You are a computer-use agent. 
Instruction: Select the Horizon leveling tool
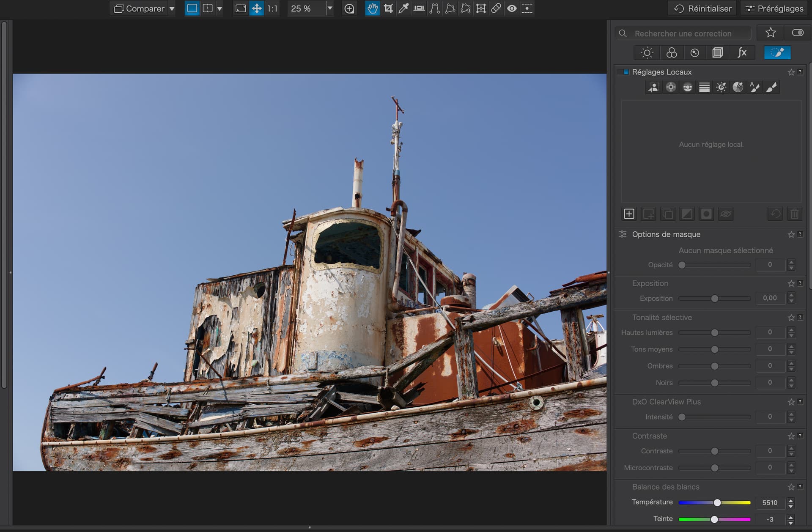(419, 8)
